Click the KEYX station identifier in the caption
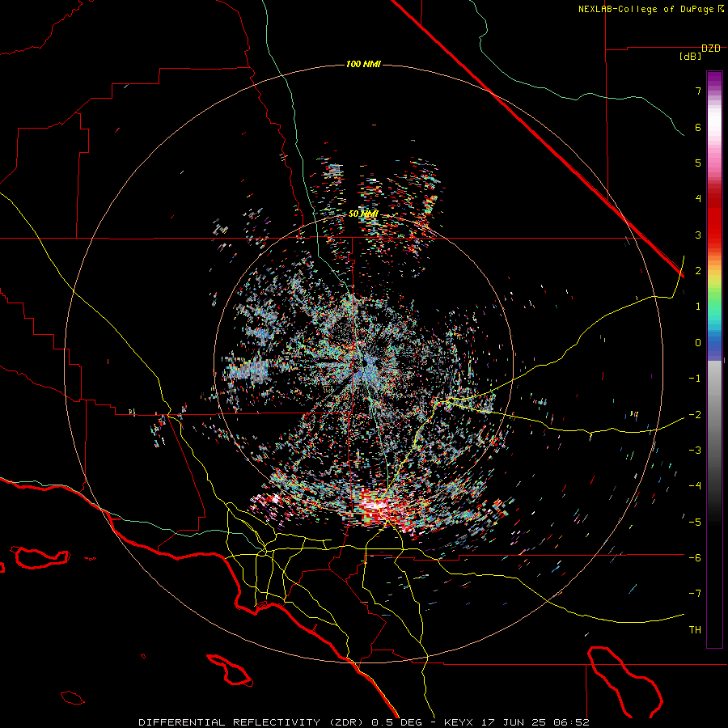 tap(459, 722)
